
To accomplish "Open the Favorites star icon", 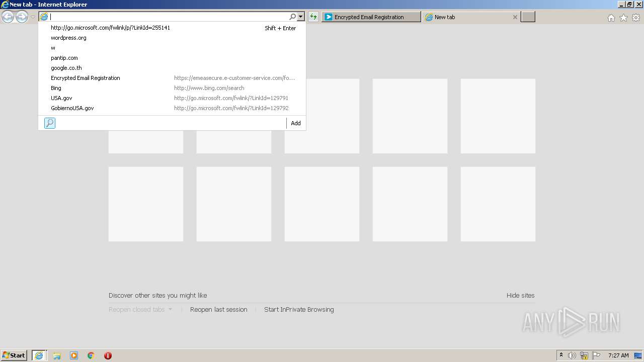I will tap(623, 18).
